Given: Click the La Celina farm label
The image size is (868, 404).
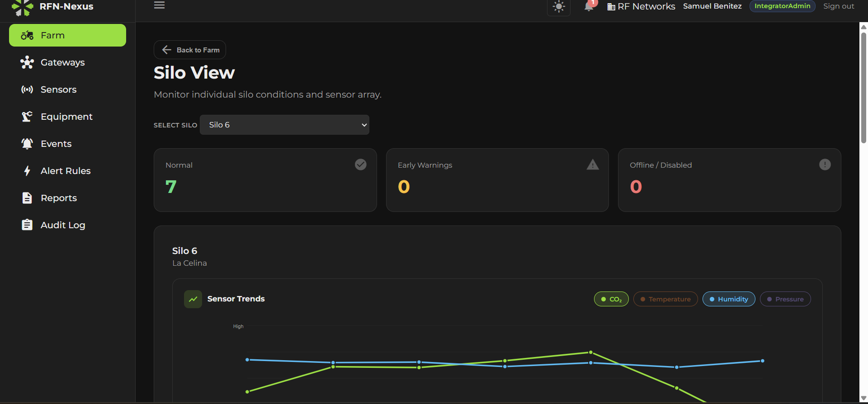Looking at the screenshot, I should point(189,263).
